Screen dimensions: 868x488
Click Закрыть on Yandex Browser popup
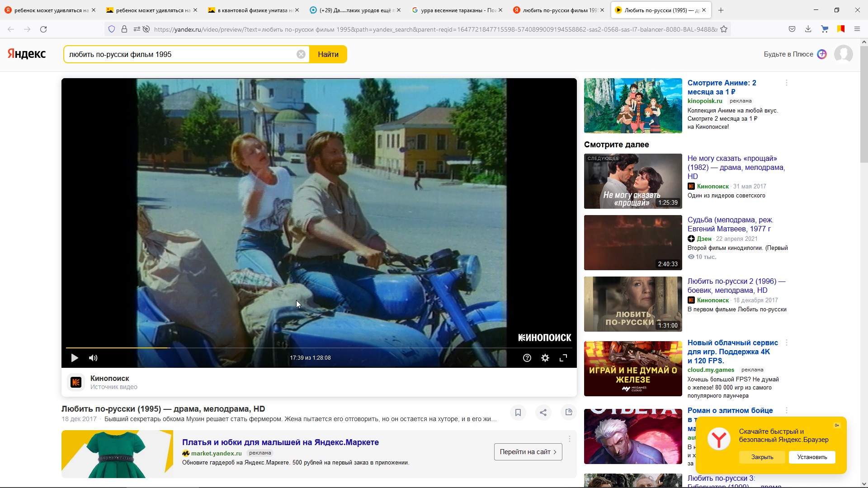[x=762, y=457]
